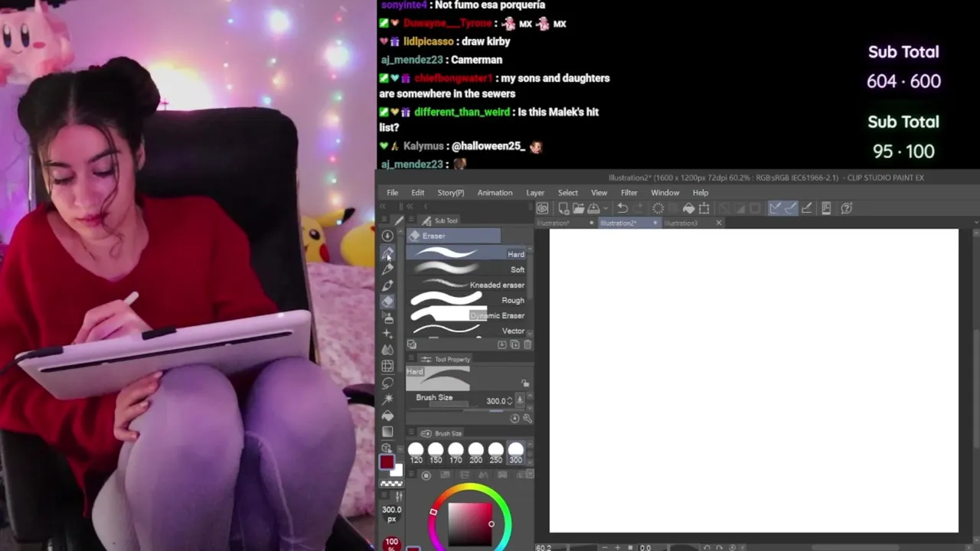The height and width of the screenshot is (551, 980).
Task: Toggle the Tool Property lock icon
Action: pos(525,383)
